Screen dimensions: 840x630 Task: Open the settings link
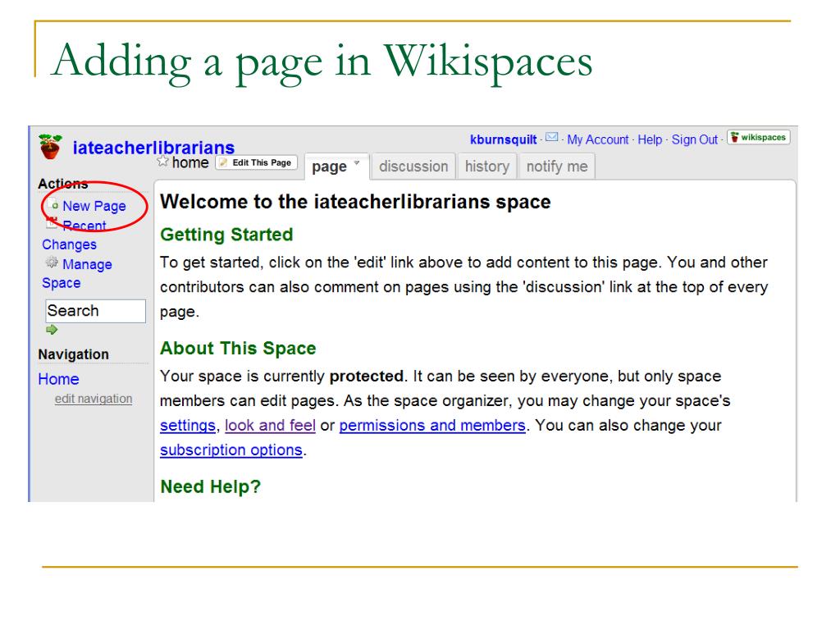(188, 426)
